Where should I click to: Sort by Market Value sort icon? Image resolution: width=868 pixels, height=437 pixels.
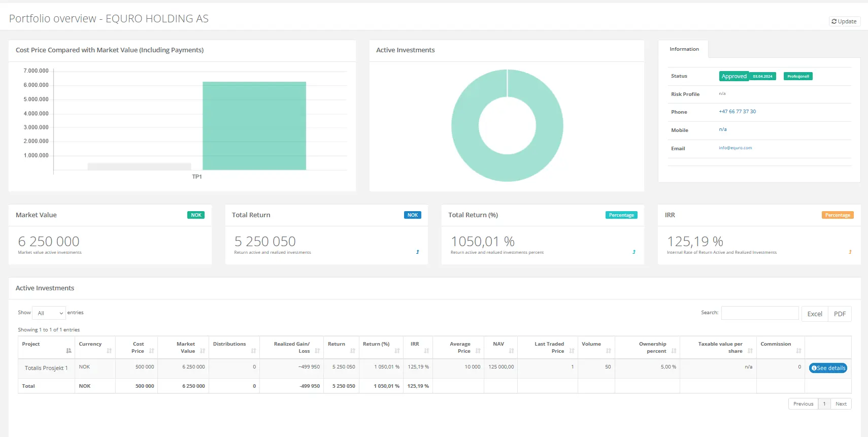tap(203, 351)
